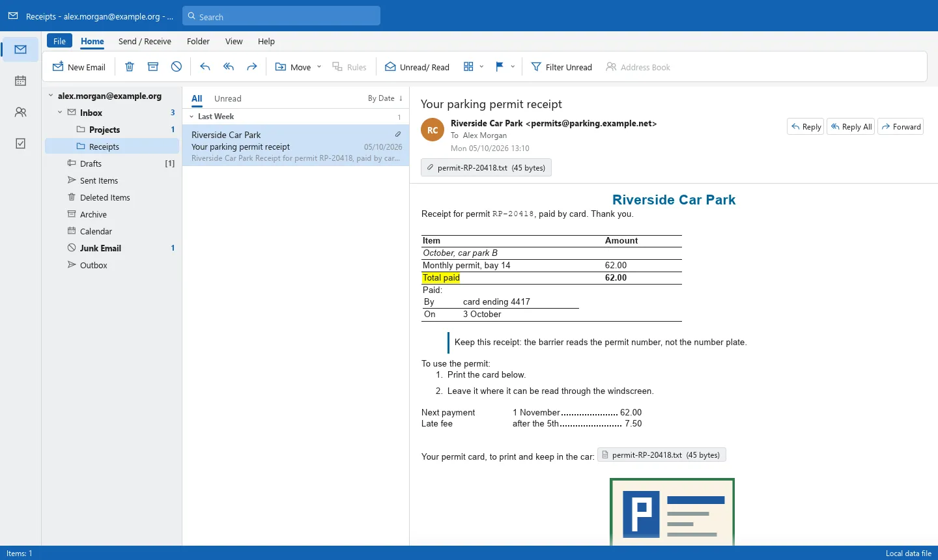Image resolution: width=938 pixels, height=560 pixels.
Task: Click the Move to folder icon
Action: pyautogui.click(x=281, y=67)
